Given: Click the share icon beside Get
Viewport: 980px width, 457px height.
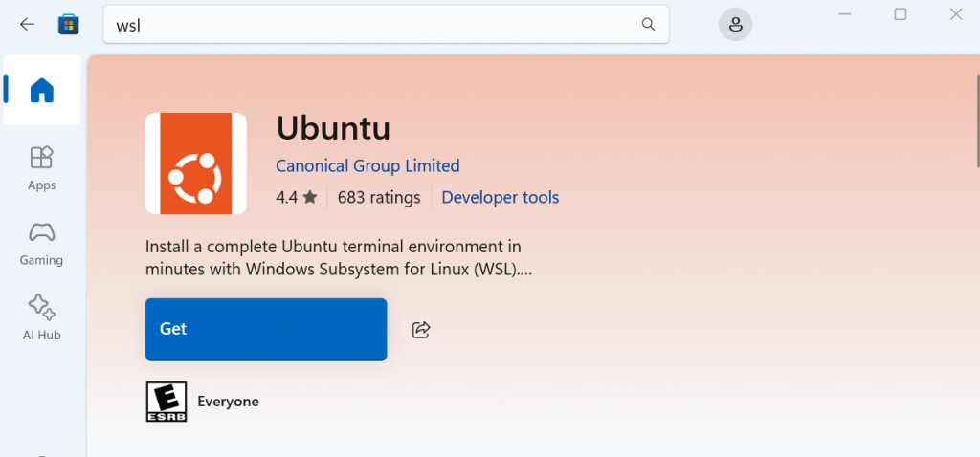Looking at the screenshot, I should point(421,330).
